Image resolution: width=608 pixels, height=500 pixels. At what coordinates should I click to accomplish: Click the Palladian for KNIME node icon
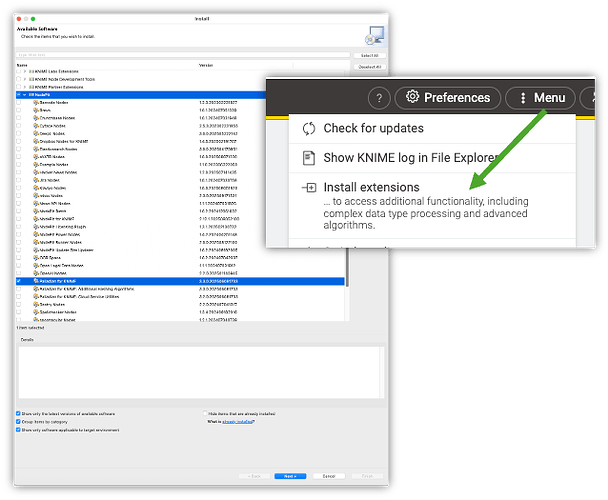click(x=34, y=281)
